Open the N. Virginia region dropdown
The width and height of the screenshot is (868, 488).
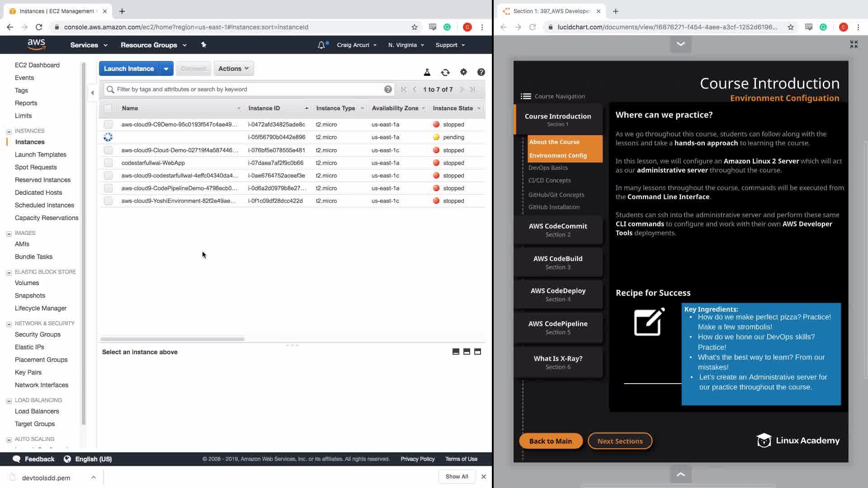[406, 45]
